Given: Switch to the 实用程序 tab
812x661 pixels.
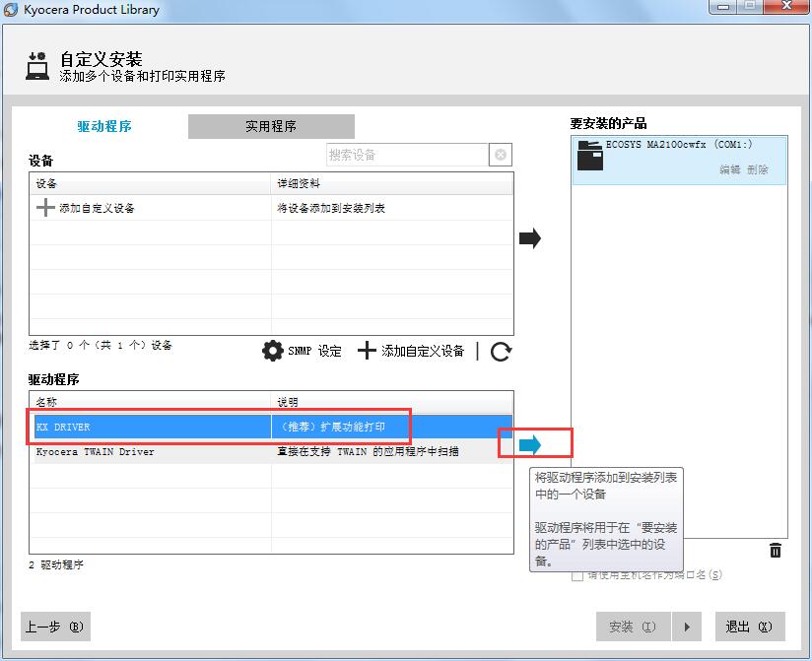Looking at the screenshot, I should click(x=271, y=126).
